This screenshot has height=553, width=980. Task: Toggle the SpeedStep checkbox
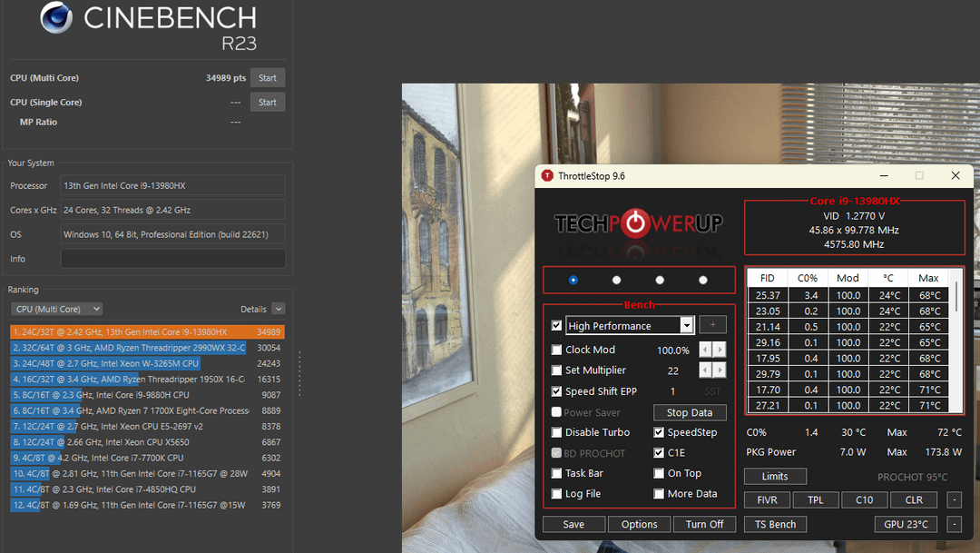pyautogui.click(x=659, y=432)
